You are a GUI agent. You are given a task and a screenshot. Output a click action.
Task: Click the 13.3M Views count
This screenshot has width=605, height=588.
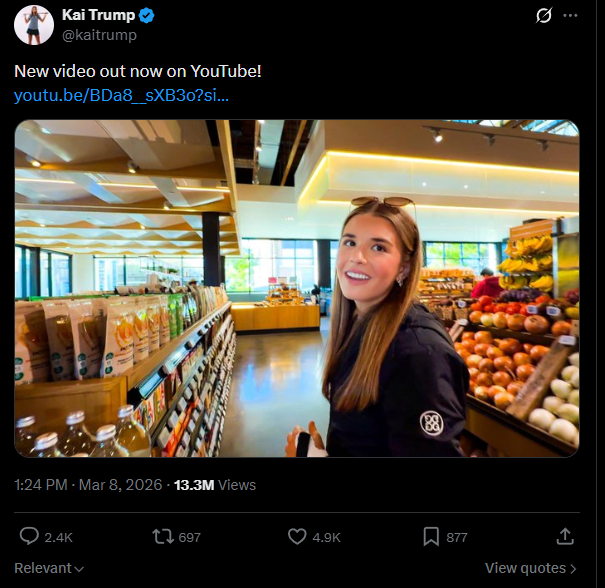pos(215,485)
